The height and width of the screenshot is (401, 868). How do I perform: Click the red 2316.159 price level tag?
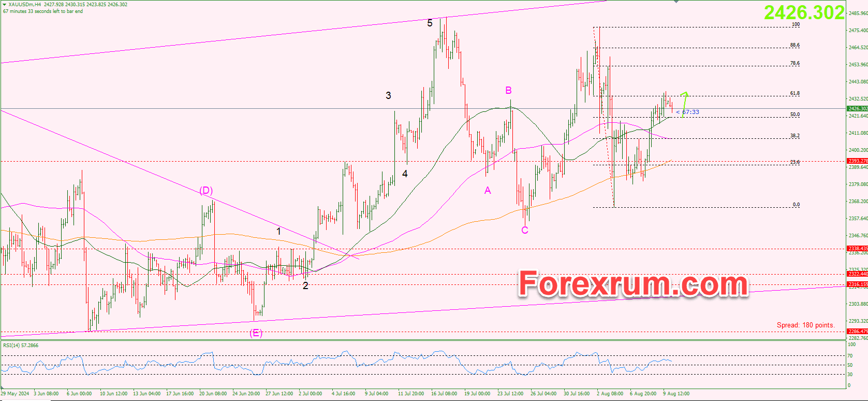[857, 284]
